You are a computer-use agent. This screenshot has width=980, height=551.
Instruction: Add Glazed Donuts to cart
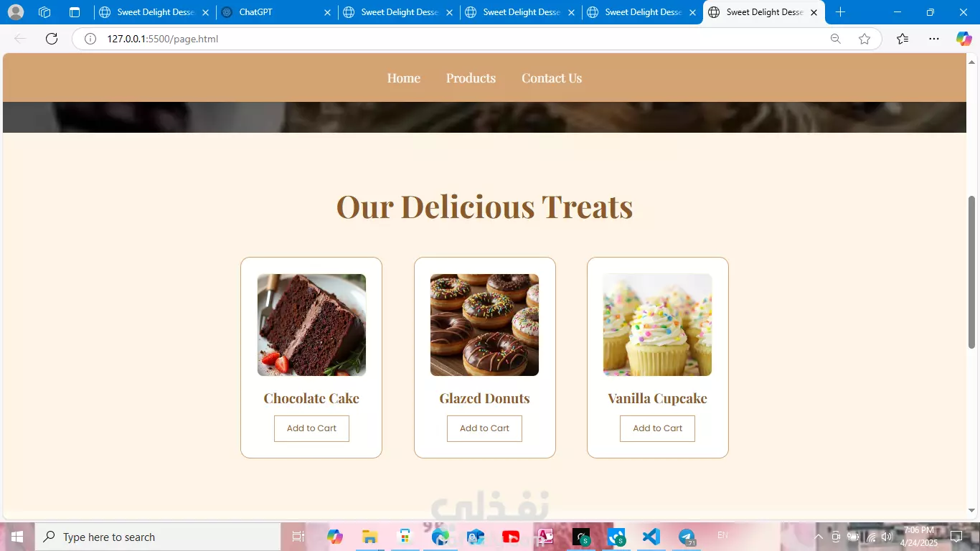pyautogui.click(x=484, y=428)
